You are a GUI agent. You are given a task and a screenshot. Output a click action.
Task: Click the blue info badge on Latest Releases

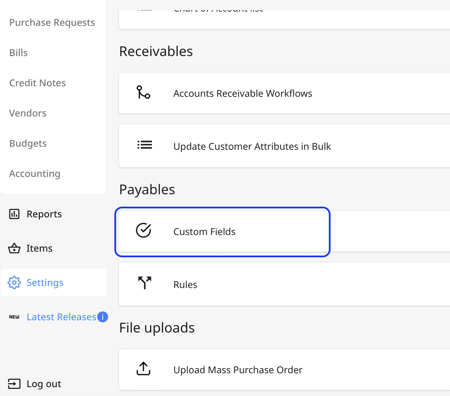point(103,317)
